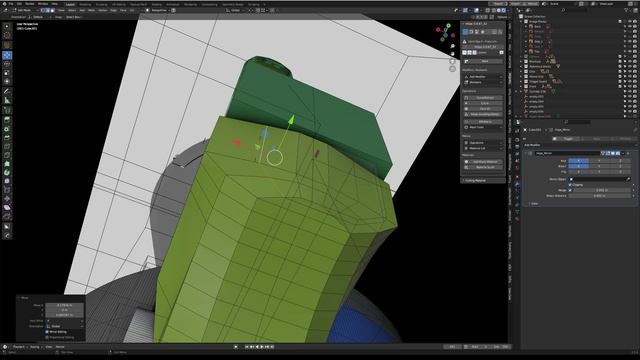640x360 pixels.
Task: Switch to the UV Editing workspace tab
Action: click(119, 4)
